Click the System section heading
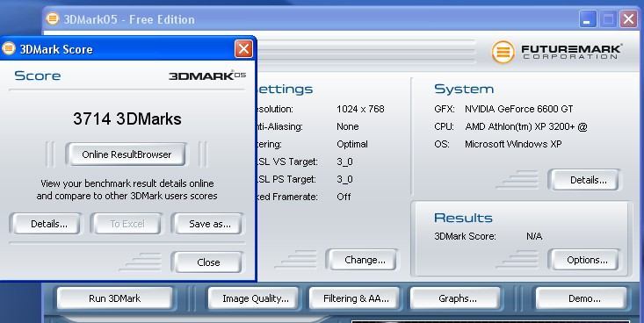This screenshot has height=323, width=644. point(464,89)
